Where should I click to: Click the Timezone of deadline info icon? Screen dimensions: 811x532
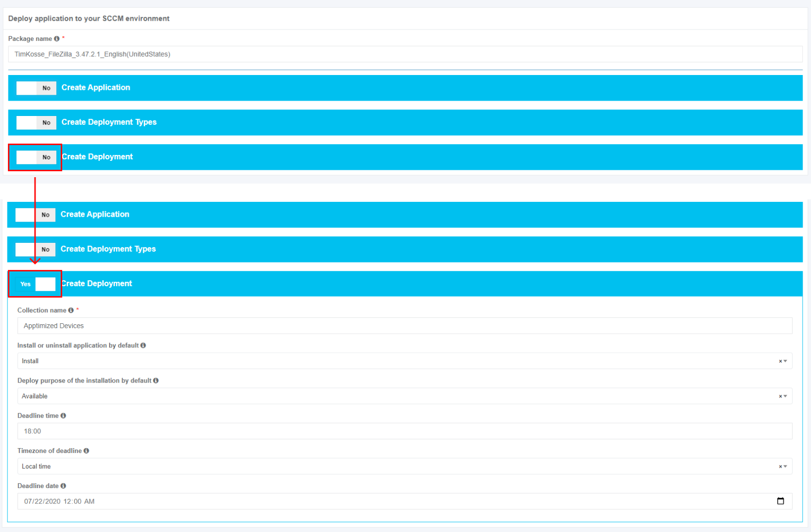86,451
